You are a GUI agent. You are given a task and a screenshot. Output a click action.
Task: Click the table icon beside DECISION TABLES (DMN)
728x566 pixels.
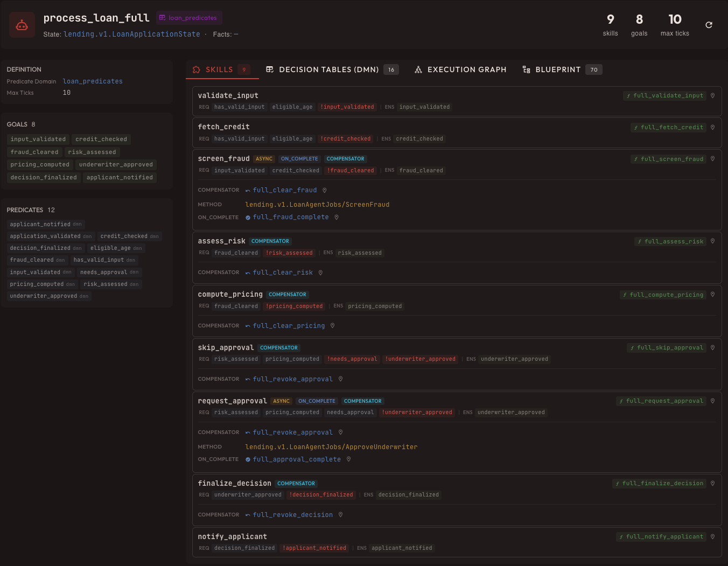(x=269, y=69)
